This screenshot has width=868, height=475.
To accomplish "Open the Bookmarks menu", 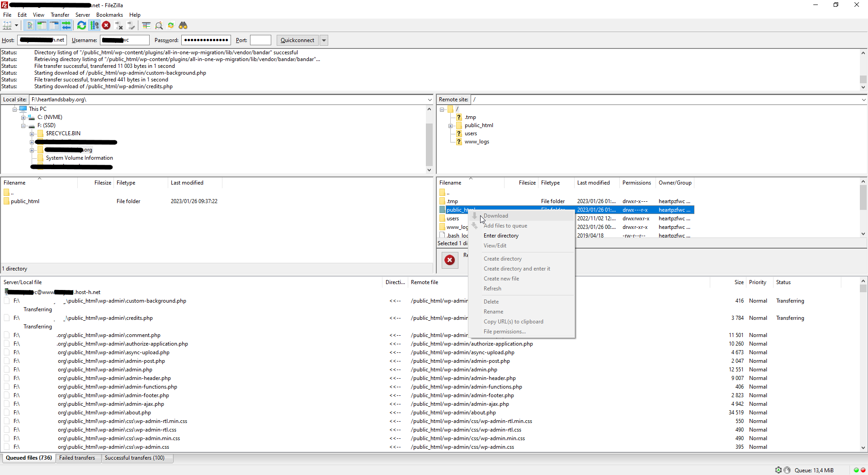I will coord(109,15).
